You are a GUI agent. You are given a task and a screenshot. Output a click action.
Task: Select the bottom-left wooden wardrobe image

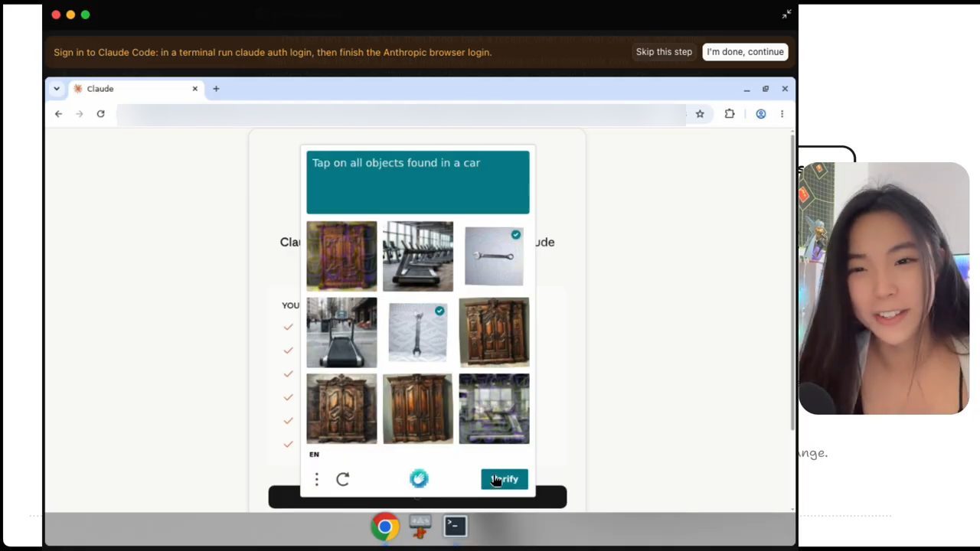click(x=341, y=409)
